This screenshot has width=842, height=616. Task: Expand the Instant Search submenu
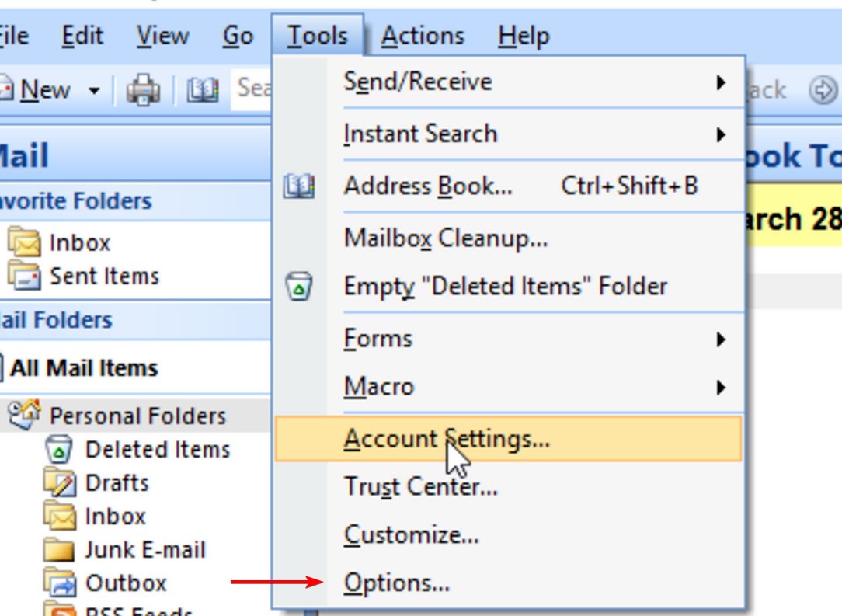[509, 134]
